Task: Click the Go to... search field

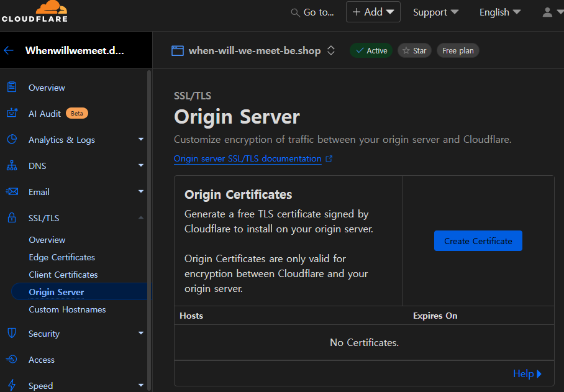Action: tap(312, 12)
